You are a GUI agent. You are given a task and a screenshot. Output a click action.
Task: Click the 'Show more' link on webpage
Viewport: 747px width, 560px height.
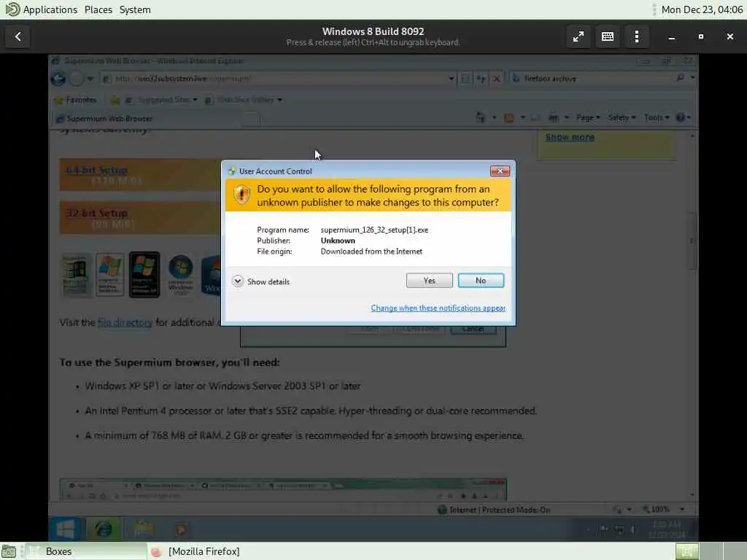coord(570,138)
